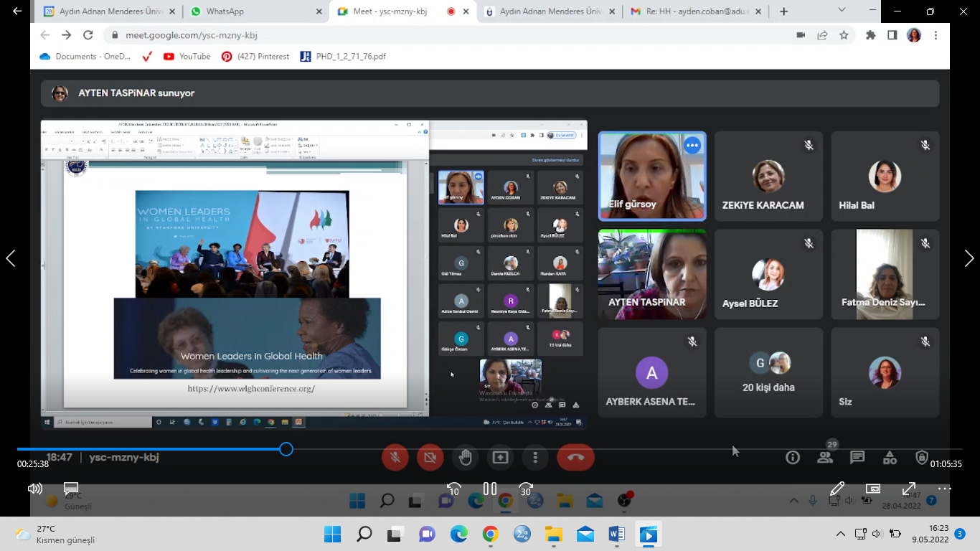Enter fullscreen with the player's expand icon
The image size is (980, 551).
pos(908,489)
